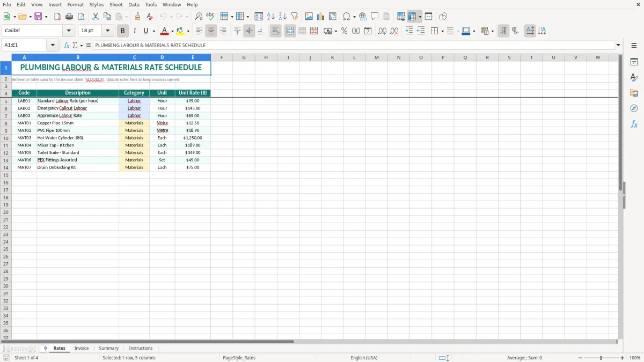Clear direct formatting
Screen dimensions: 644x362
(150, 17)
